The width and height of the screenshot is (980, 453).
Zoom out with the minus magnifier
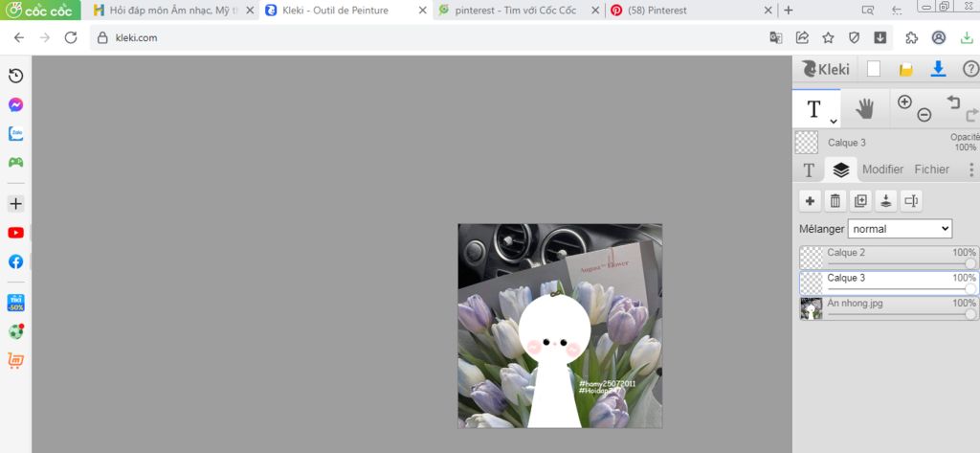(x=924, y=115)
